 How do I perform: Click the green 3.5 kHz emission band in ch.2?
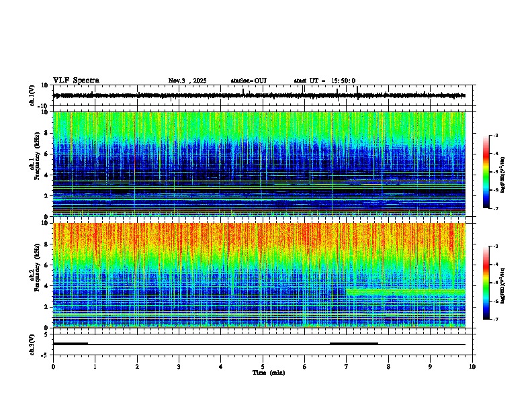pos(406,292)
